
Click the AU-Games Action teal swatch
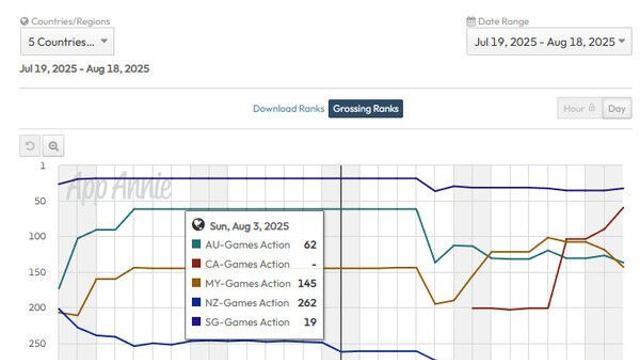196,244
